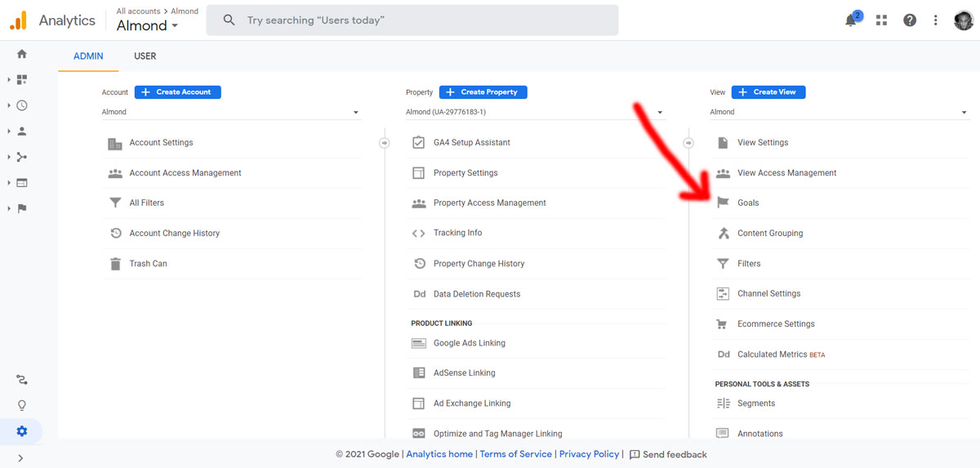The image size is (980, 468).
Task: Open the Terms of Service link
Action: 515,454
